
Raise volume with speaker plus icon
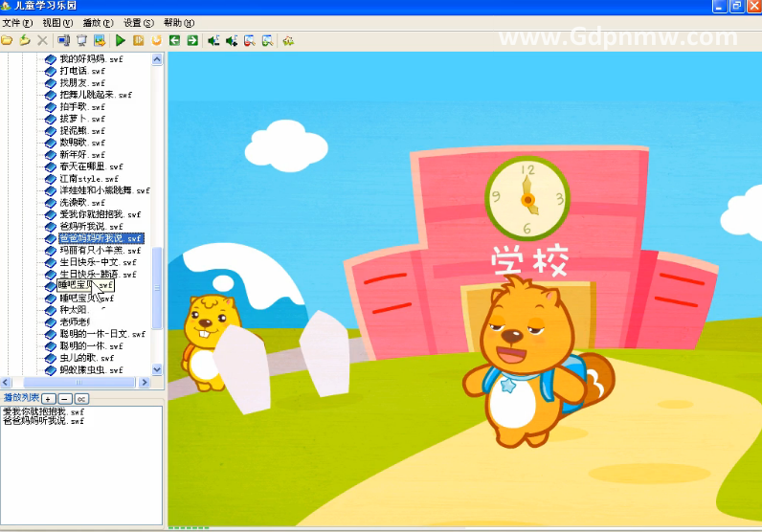point(232,40)
